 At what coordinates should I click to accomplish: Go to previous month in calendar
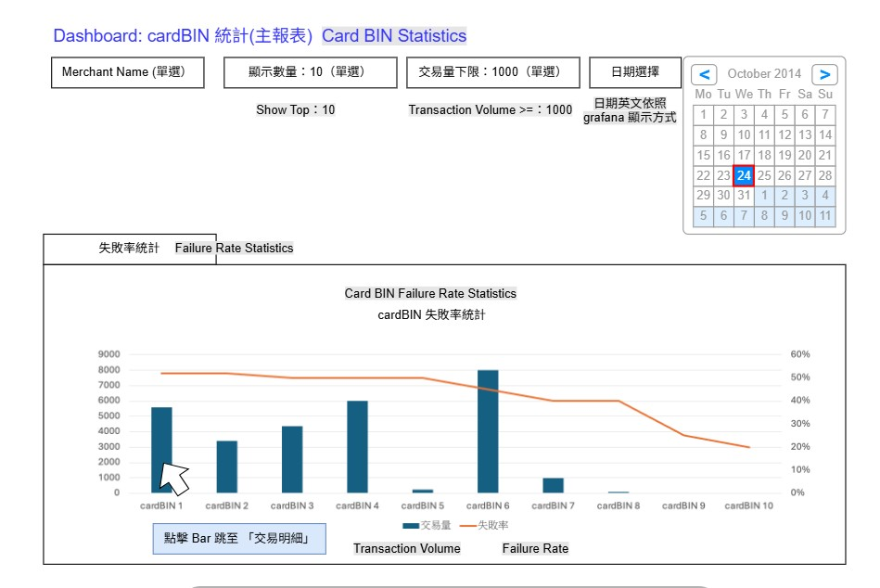click(706, 74)
